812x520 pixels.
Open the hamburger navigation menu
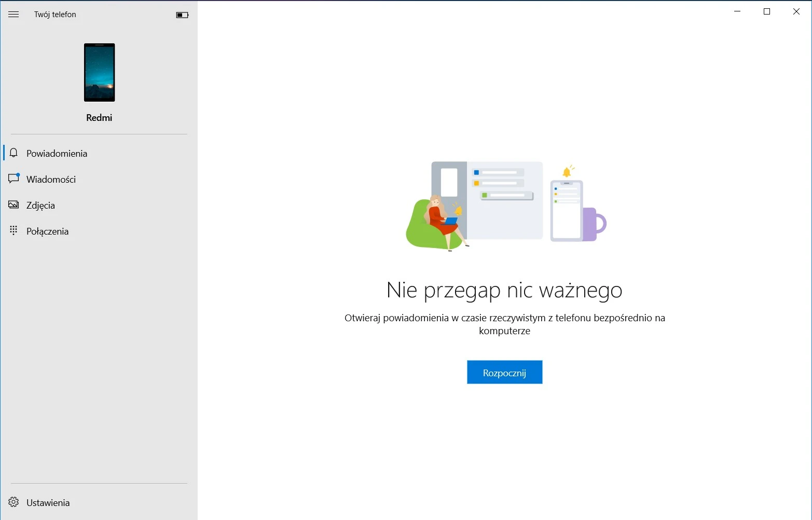(13, 15)
